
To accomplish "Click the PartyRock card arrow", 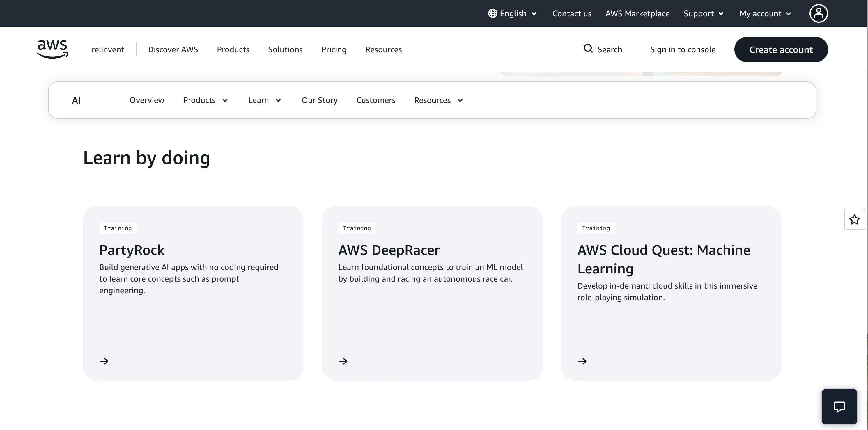I will (104, 361).
